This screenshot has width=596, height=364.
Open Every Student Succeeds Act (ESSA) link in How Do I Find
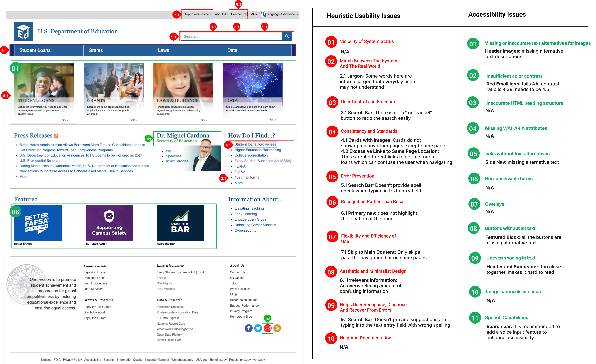click(263, 161)
